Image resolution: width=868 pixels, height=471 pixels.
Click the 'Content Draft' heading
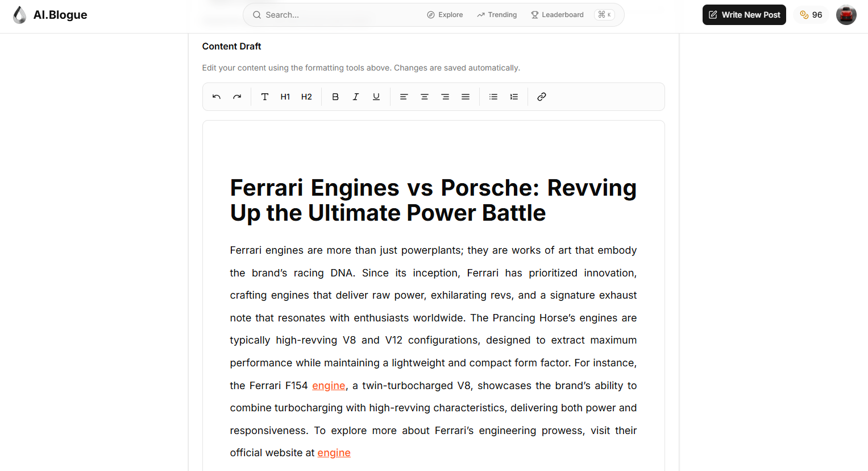(232, 47)
